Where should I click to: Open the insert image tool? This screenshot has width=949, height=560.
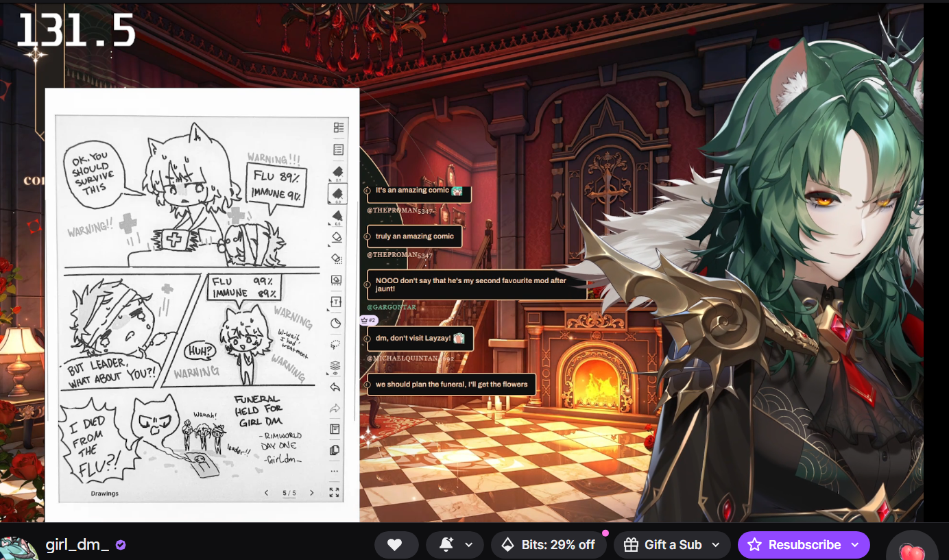(x=336, y=280)
